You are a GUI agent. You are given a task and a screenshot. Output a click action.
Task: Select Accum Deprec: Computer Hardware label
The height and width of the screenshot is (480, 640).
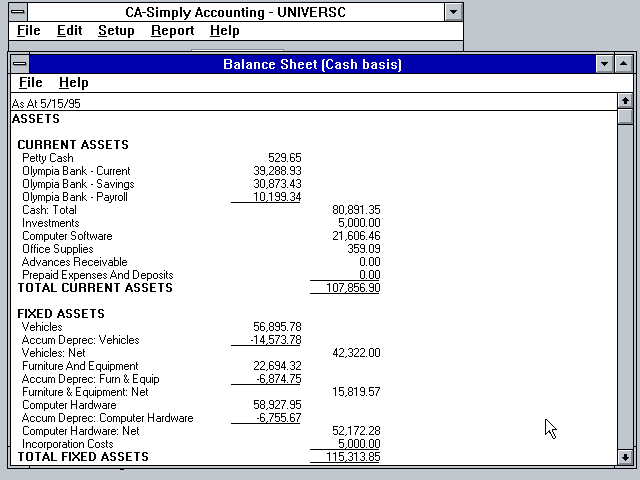[x=108, y=418]
